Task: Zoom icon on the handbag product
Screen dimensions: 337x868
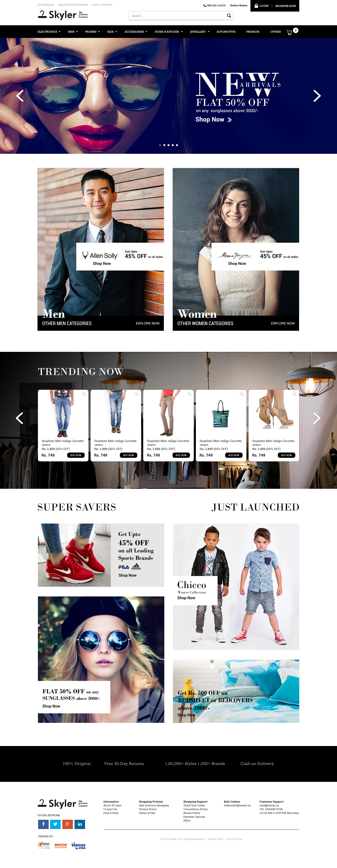Action: pos(242,394)
